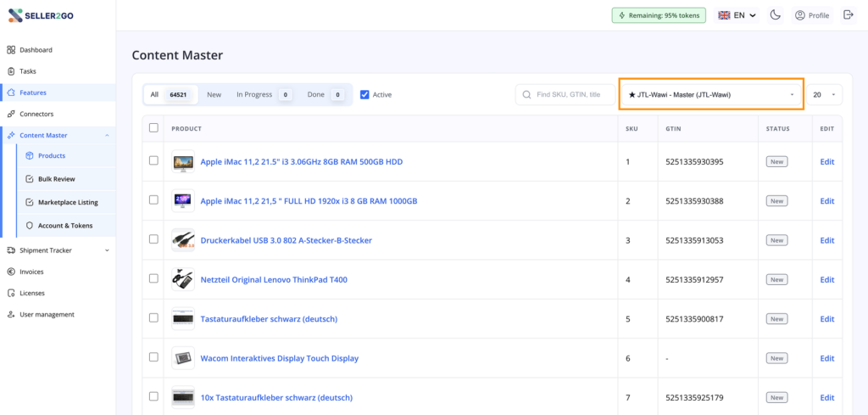Toggle dark mode with moon icon
Image resolution: width=868 pixels, height=415 pixels.
click(776, 15)
